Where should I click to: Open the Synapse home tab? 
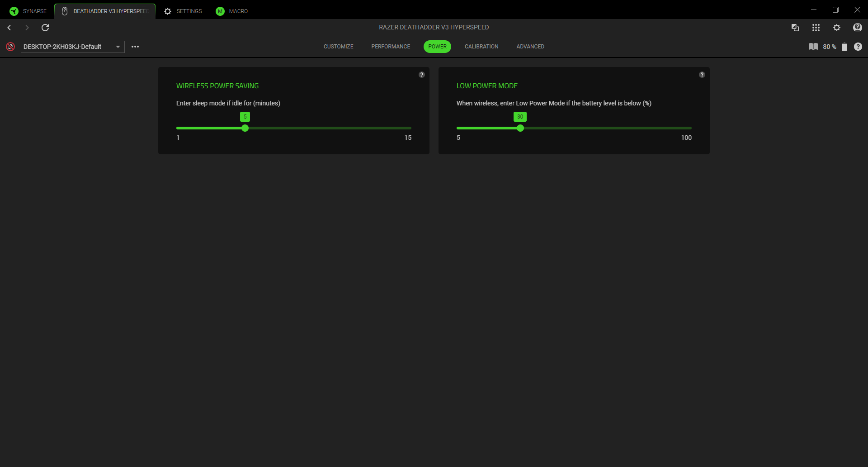pos(28,11)
